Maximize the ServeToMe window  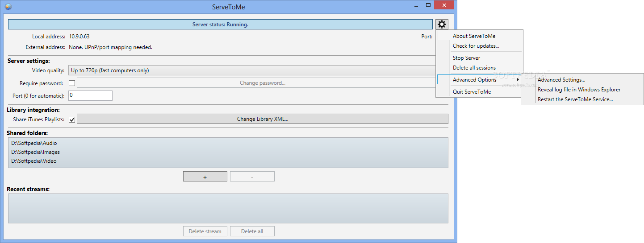[428, 5]
